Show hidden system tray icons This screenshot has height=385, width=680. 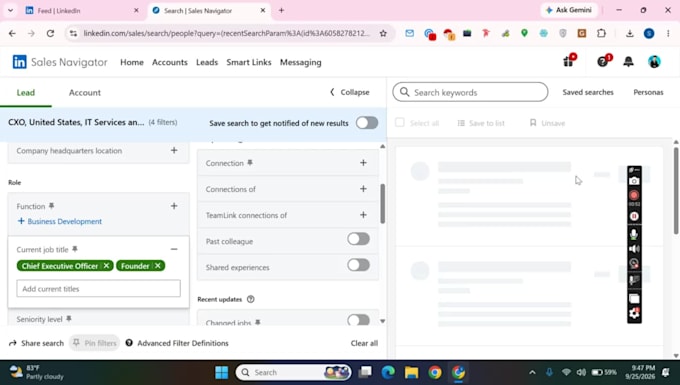pos(532,372)
